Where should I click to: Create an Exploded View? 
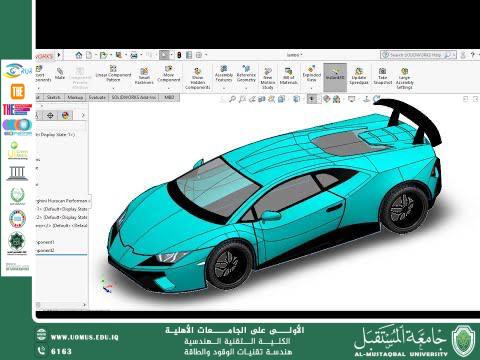pos(312,73)
